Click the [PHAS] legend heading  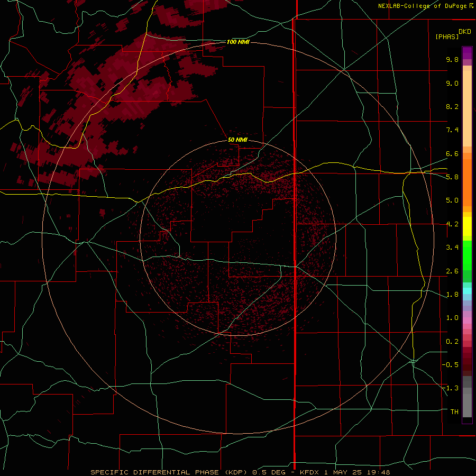coord(447,36)
